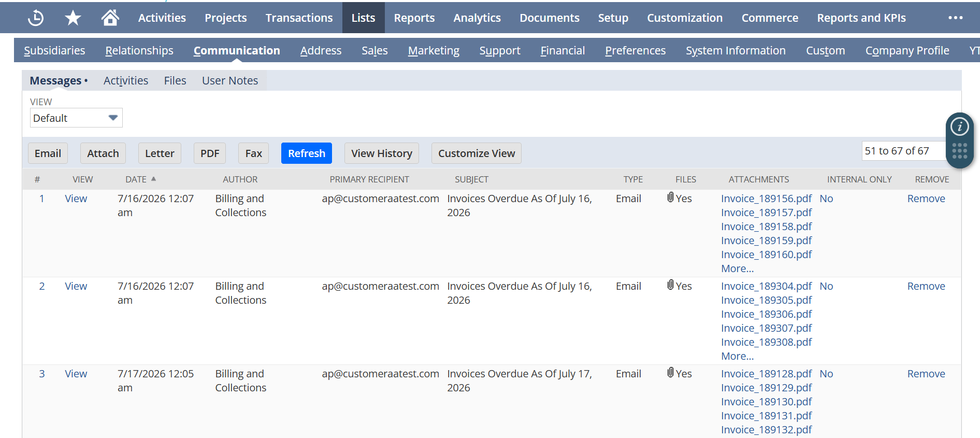View message in row 1
This screenshot has height=438, width=980.
[76, 199]
